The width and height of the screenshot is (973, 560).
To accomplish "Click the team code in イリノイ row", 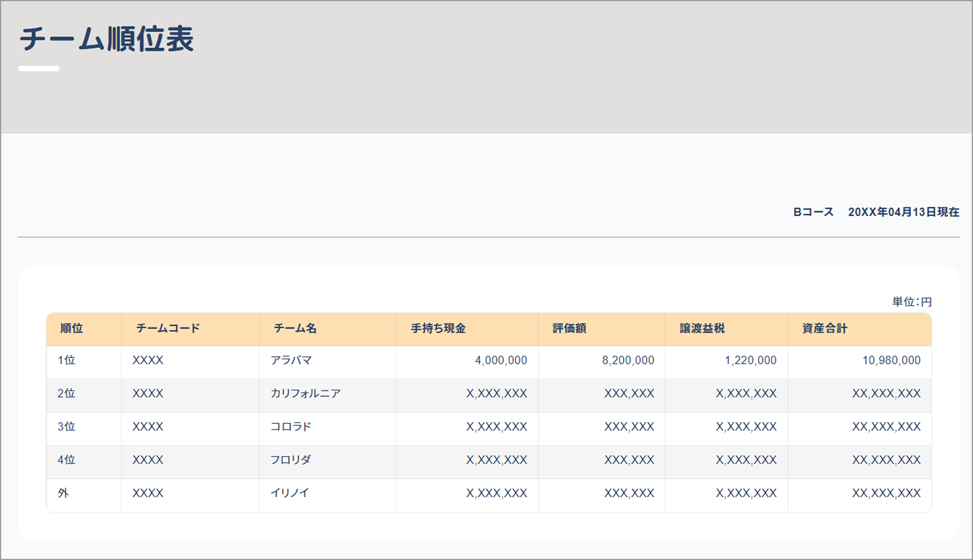I will point(148,493).
